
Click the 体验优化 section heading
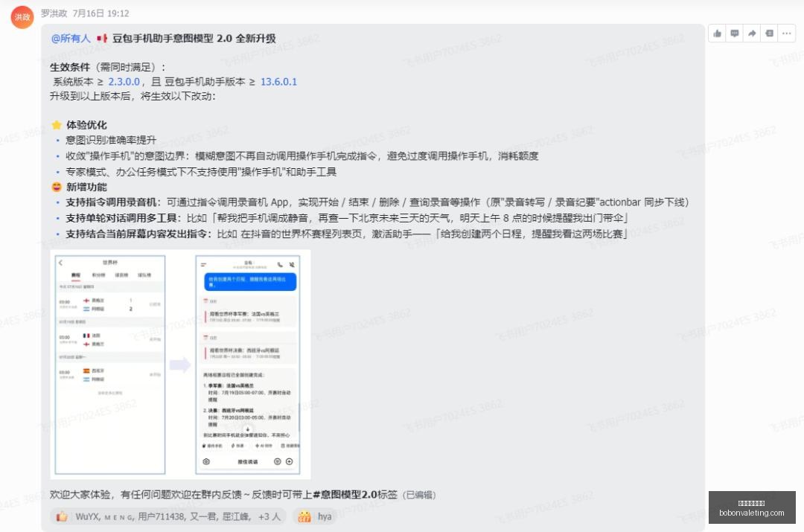coord(86,125)
